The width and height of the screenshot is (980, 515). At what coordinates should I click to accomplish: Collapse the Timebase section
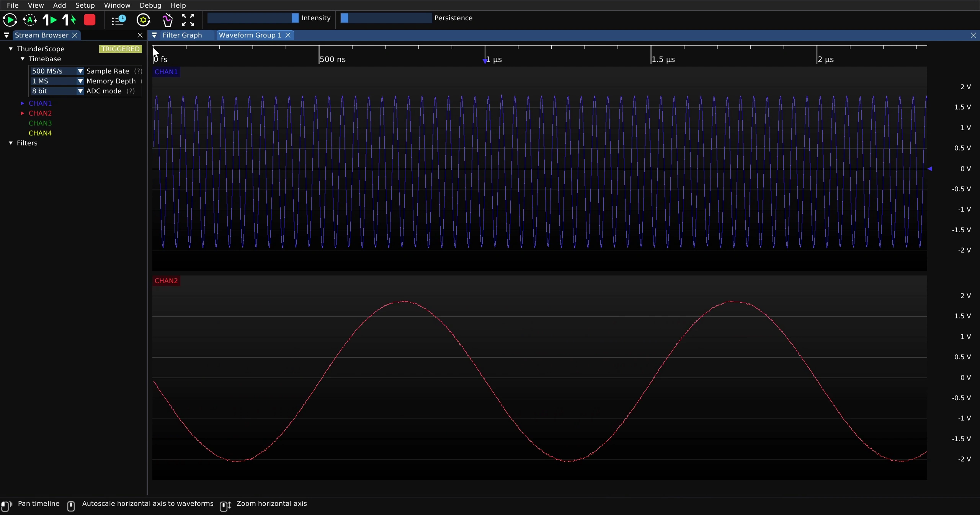coord(23,59)
